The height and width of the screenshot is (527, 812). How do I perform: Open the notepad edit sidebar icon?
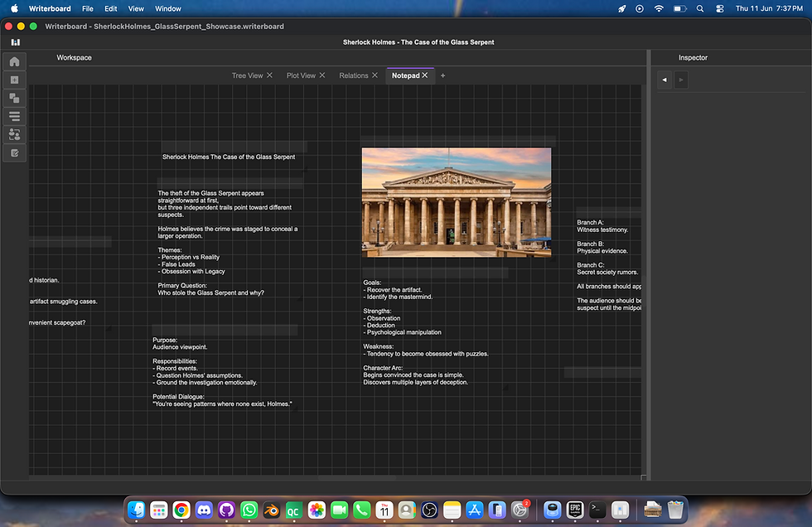15,152
